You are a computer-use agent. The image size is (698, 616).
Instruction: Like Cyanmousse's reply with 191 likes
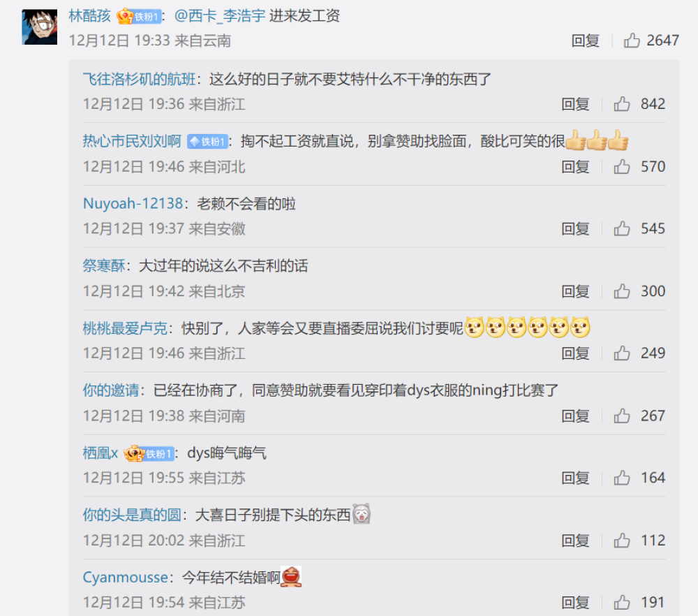(x=622, y=603)
